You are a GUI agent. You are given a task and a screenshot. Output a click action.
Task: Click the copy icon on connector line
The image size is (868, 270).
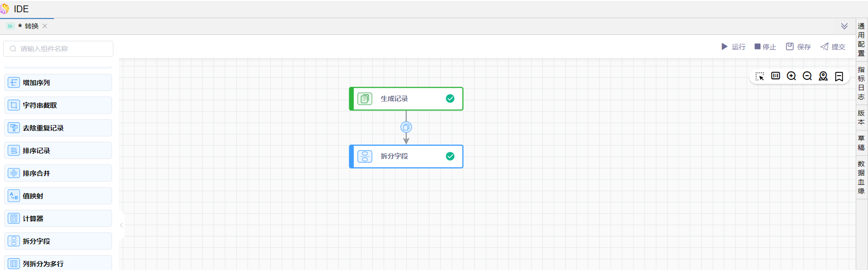(x=406, y=127)
